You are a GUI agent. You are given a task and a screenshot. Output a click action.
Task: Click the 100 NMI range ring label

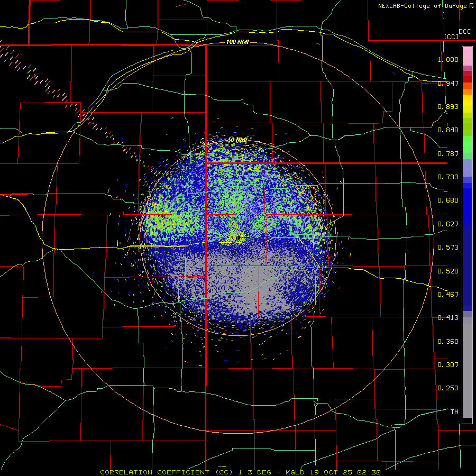pos(237,42)
